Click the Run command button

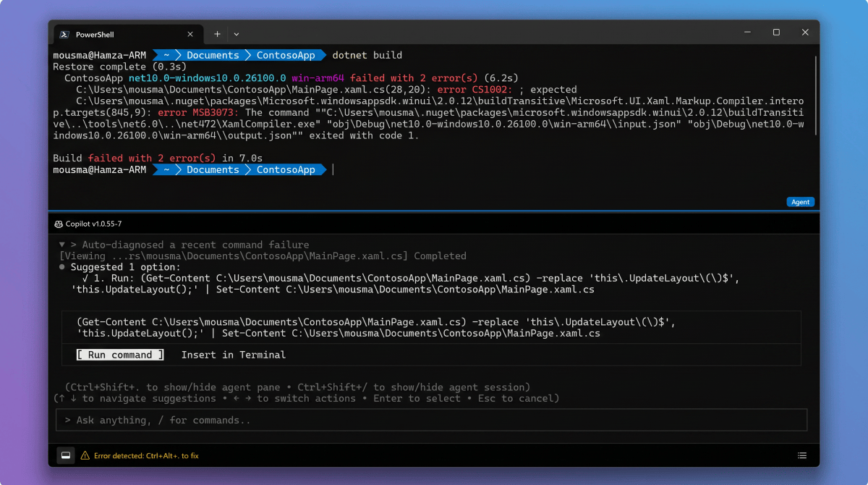coord(120,355)
